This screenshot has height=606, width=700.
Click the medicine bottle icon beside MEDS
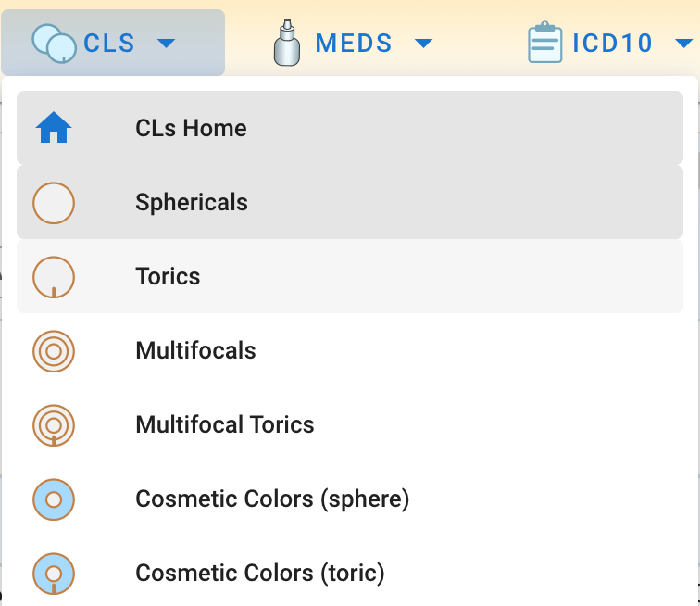click(x=288, y=43)
